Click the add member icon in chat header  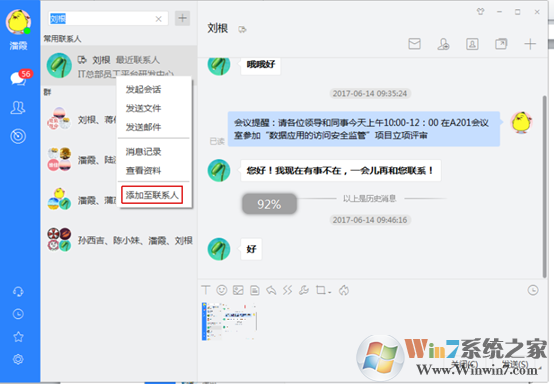point(443,44)
